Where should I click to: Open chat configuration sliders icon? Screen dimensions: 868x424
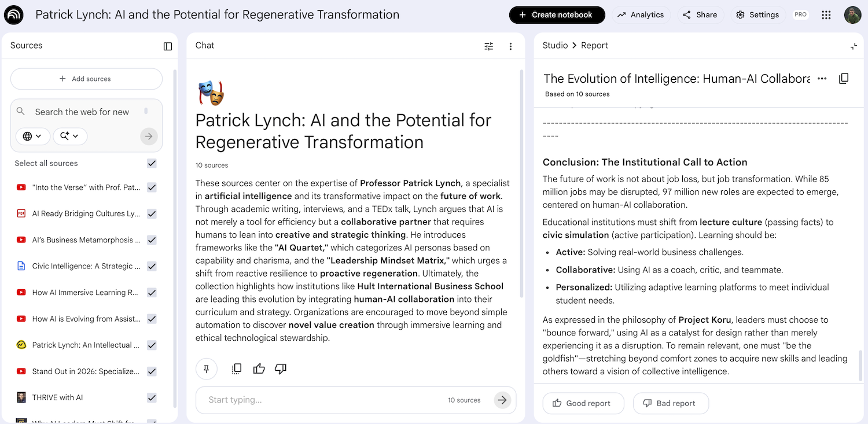click(489, 46)
